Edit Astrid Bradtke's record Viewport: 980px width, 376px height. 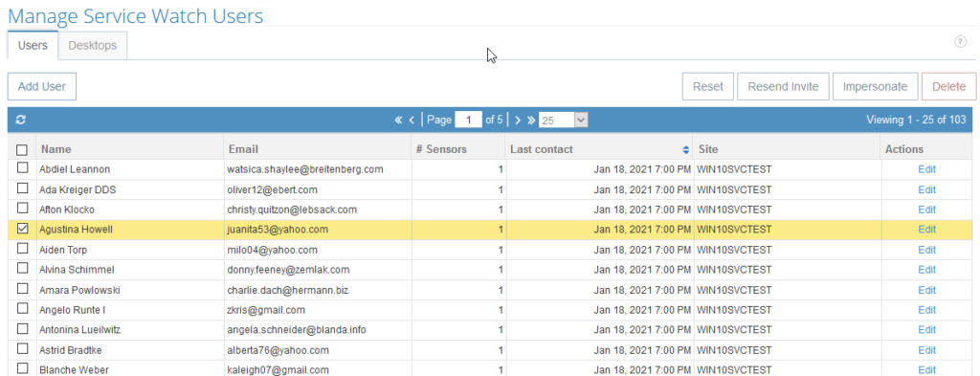[926, 350]
